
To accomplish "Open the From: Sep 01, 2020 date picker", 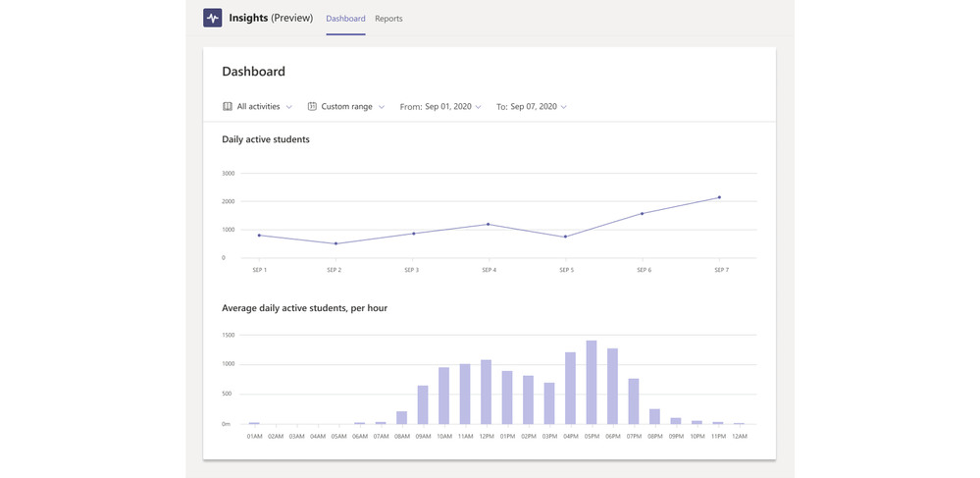I will point(440,106).
